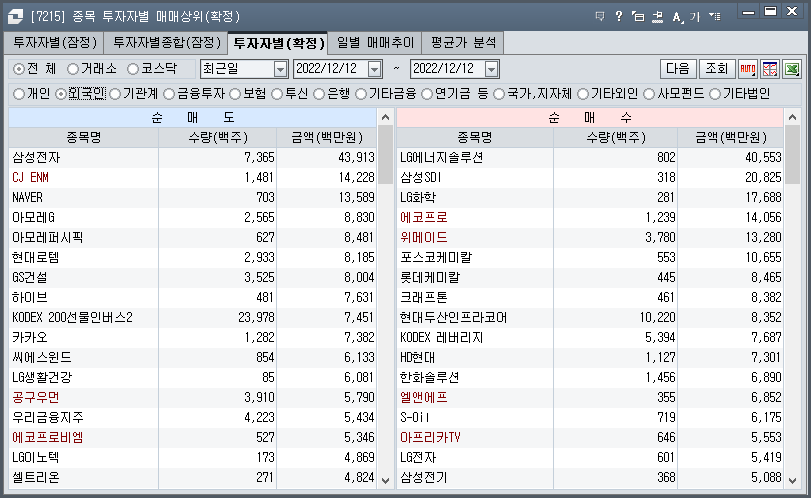811x498 pixels.
Task: Select the LG에너지솔루션 row
Action: 590,157
